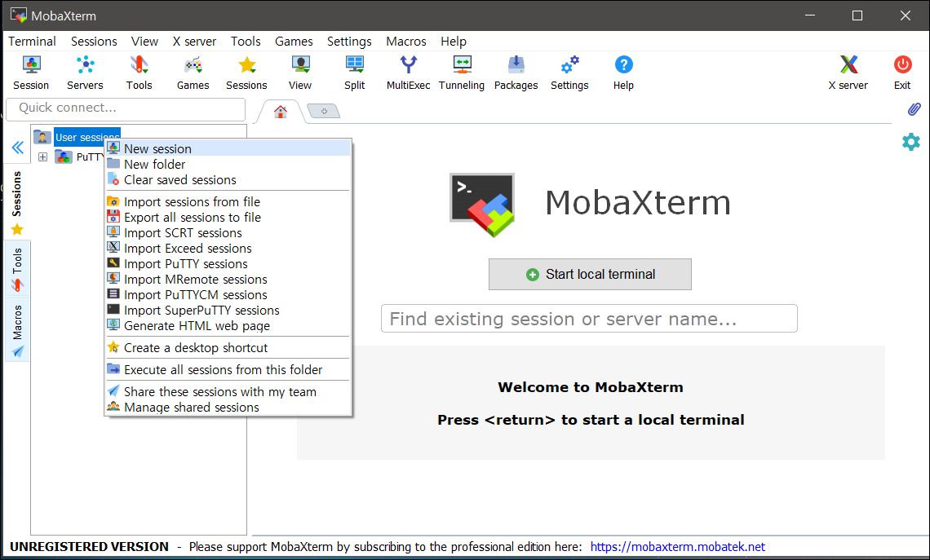The image size is (930, 560).
Task: Open the X server menu
Action: [x=194, y=42]
